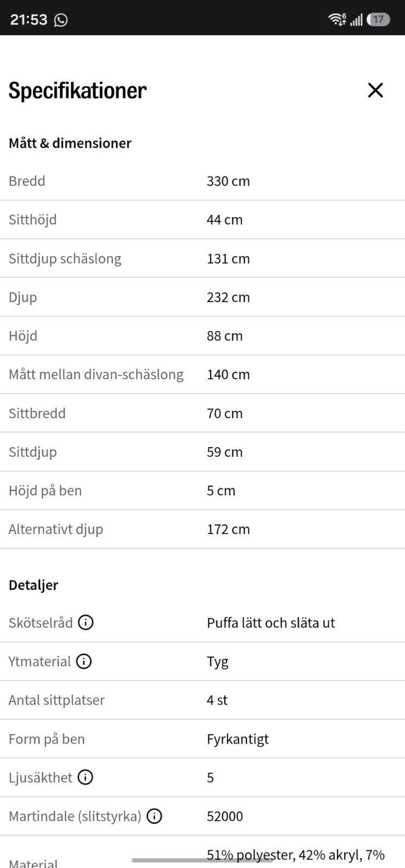Image resolution: width=405 pixels, height=868 pixels.
Task: Select the Mått mellan divan-schäslong label
Action: click(96, 374)
